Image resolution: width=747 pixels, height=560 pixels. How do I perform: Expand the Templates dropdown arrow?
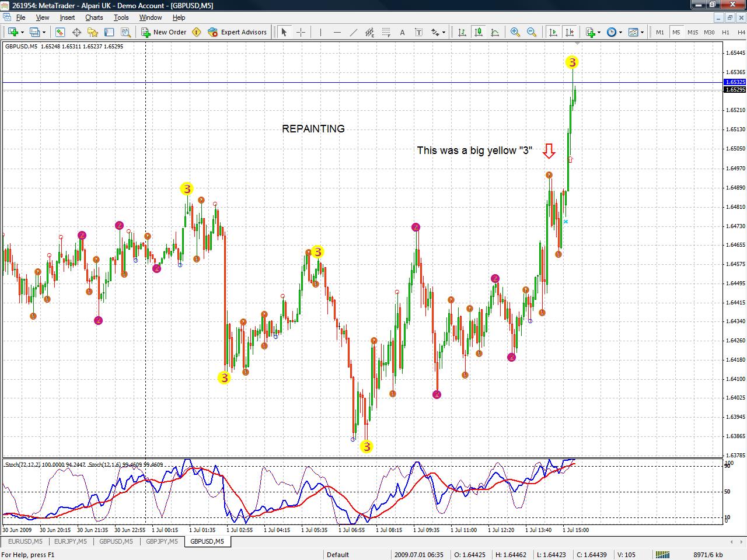tap(642, 32)
